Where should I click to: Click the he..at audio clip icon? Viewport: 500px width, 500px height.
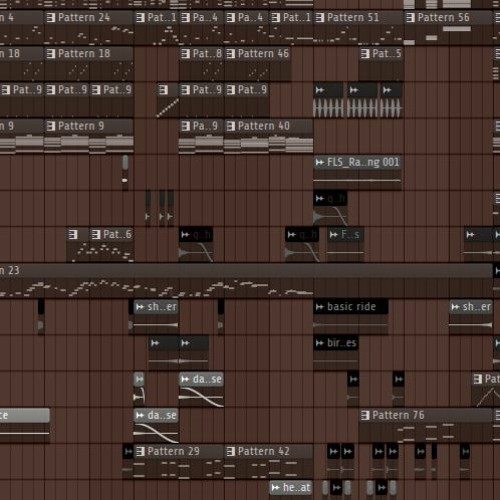(x=275, y=488)
